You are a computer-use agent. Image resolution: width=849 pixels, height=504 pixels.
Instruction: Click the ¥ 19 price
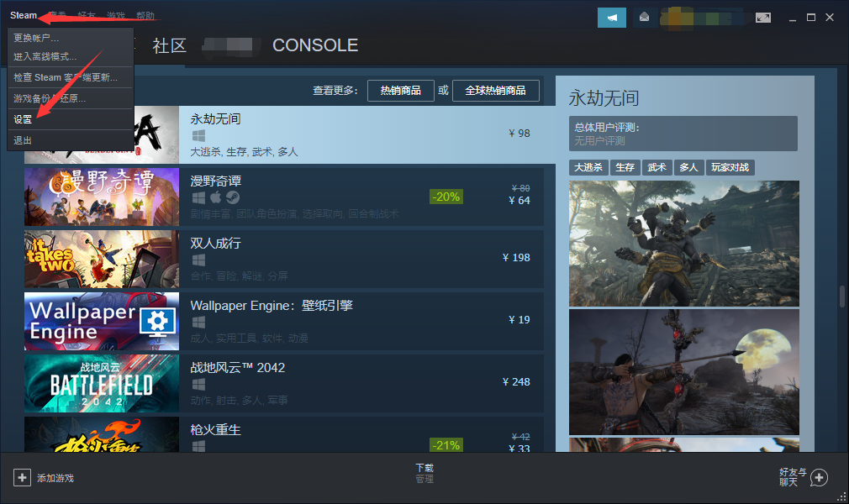click(519, 320)
